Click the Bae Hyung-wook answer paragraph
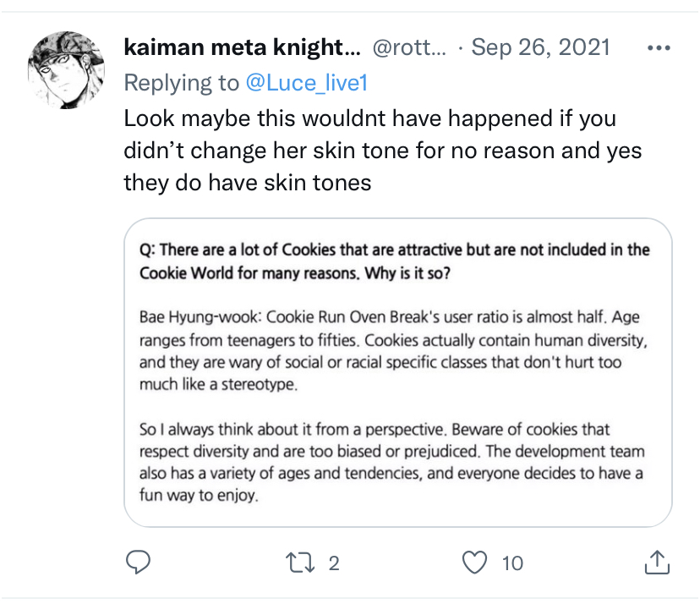 point(389,351)
